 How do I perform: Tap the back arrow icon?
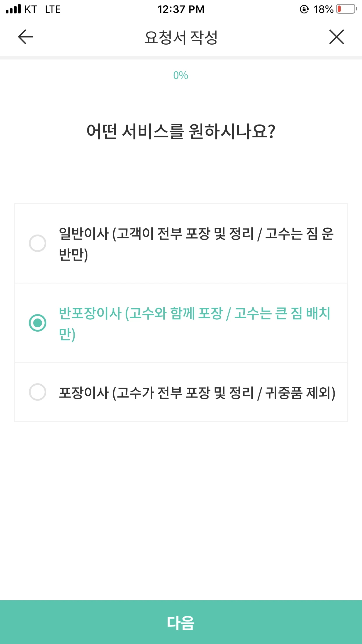pos(25,37)
